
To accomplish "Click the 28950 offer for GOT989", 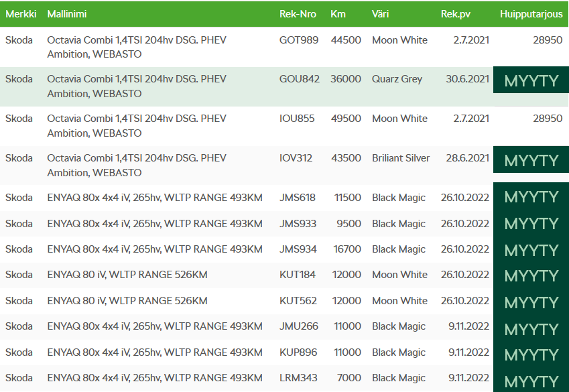I will coord(548,40).
